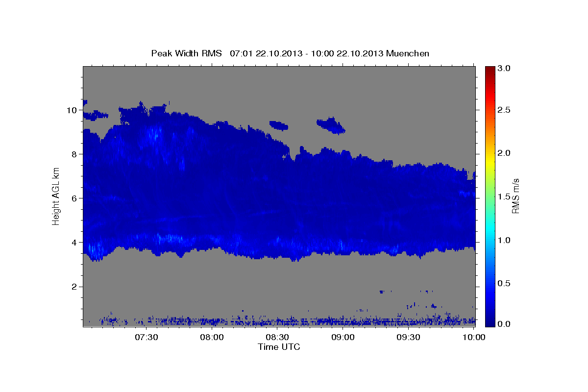The height and width of the screenshot is (392, 588).
Task: Click the colorbar value 0.0
Action: [x=505, y=324]
